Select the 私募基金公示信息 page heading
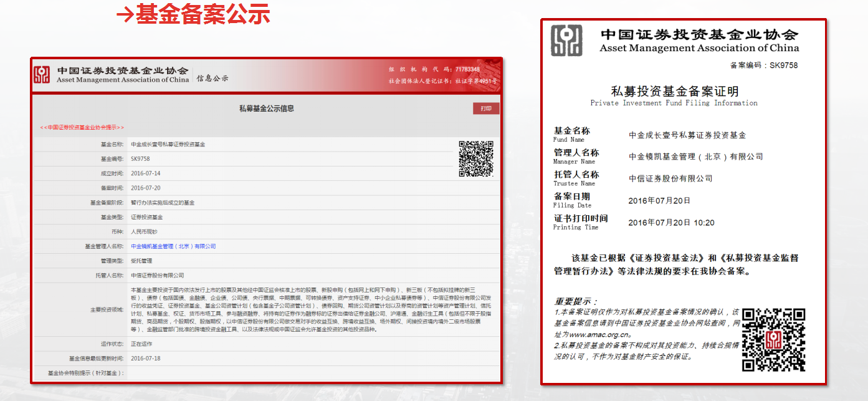Screen dimensions: 868x401 click(x=266, y=109)
